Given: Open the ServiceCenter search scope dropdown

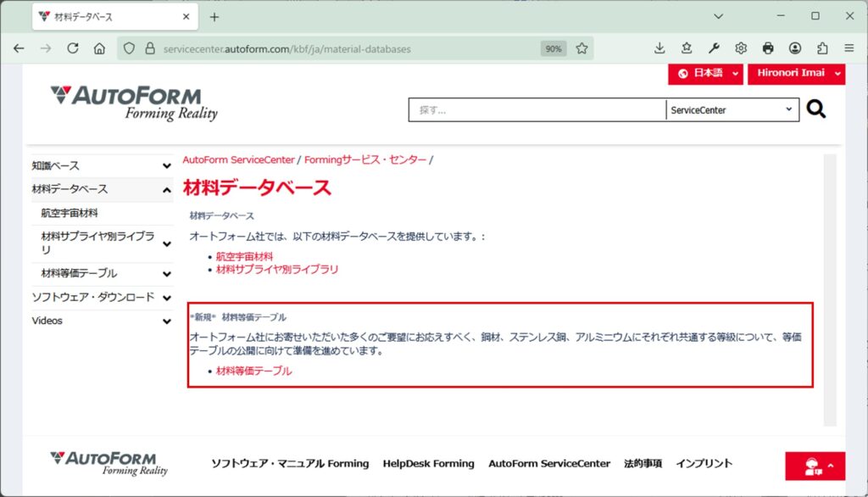Looking at the screenshot, I should pyautogui.click(x=732, y=110).
